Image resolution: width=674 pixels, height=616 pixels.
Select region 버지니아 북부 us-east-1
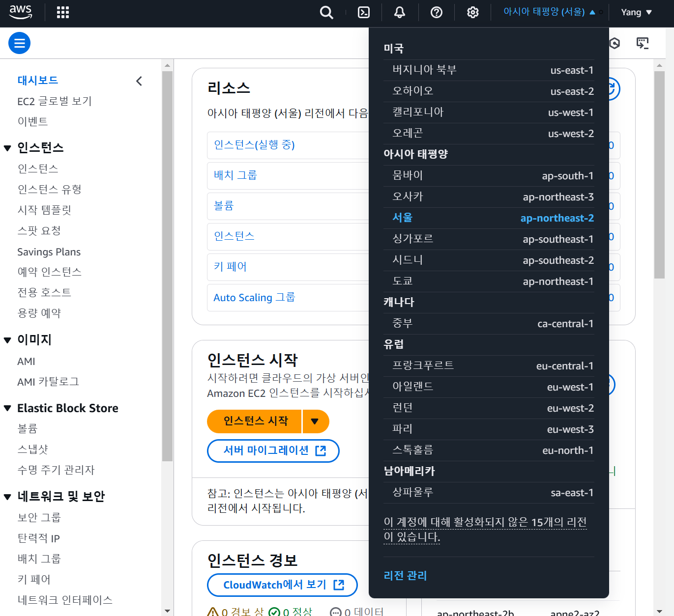[489, 70]
